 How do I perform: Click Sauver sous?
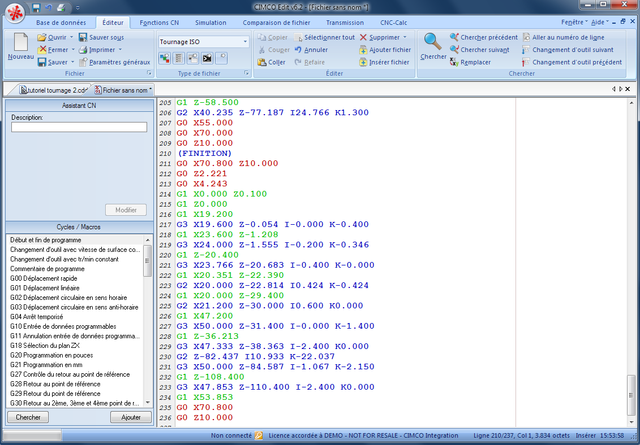(101, 37)
